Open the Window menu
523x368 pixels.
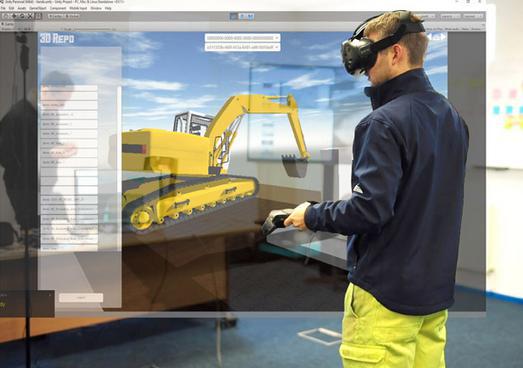[96, 8]
